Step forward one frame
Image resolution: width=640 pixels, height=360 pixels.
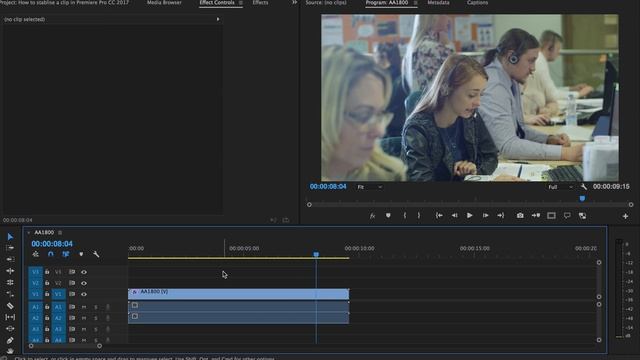[x=485, y=216]
